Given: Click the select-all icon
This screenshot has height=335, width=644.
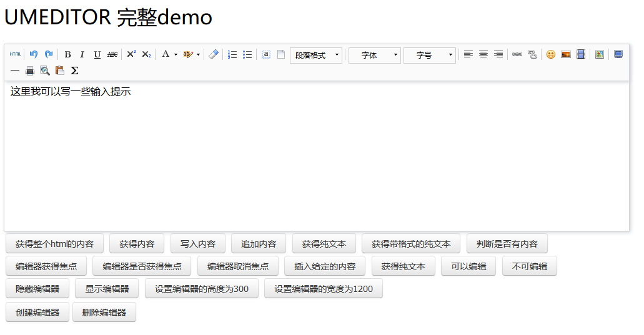Looking at the screenshot, I should tap(265, 54).
